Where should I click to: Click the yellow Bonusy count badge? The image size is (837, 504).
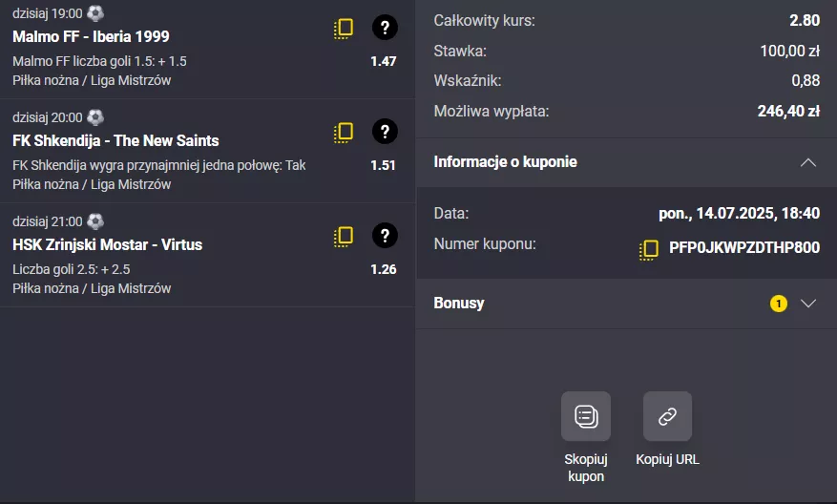coord(778,304)
